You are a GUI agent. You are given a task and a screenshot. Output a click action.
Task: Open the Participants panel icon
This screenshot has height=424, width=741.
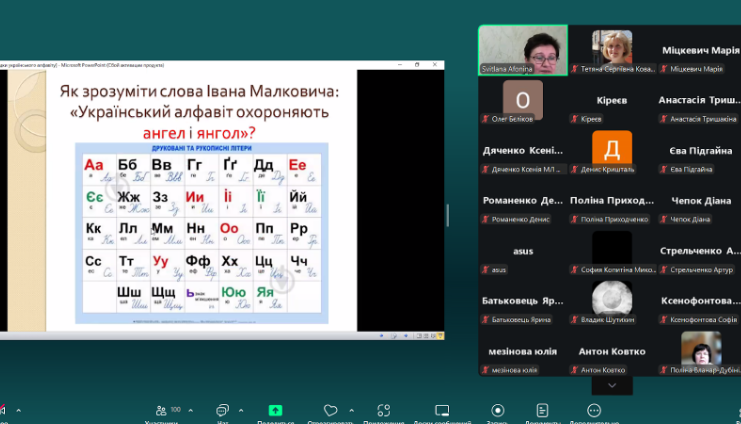[160, 410]
